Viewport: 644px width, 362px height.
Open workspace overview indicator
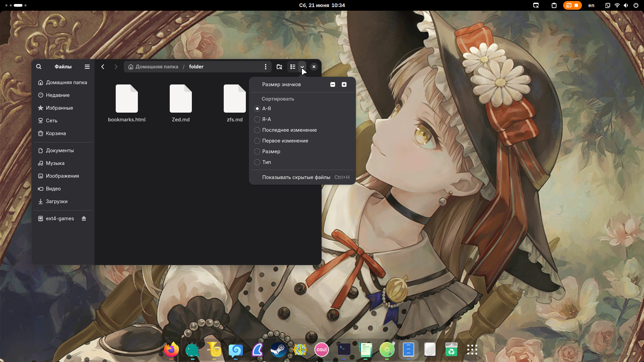pos(16,5)
